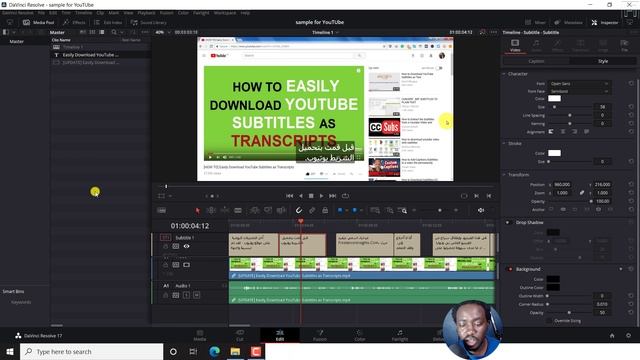Stop viewer playback
Screen dimensions: 640x360
click(x=311, y=196)
